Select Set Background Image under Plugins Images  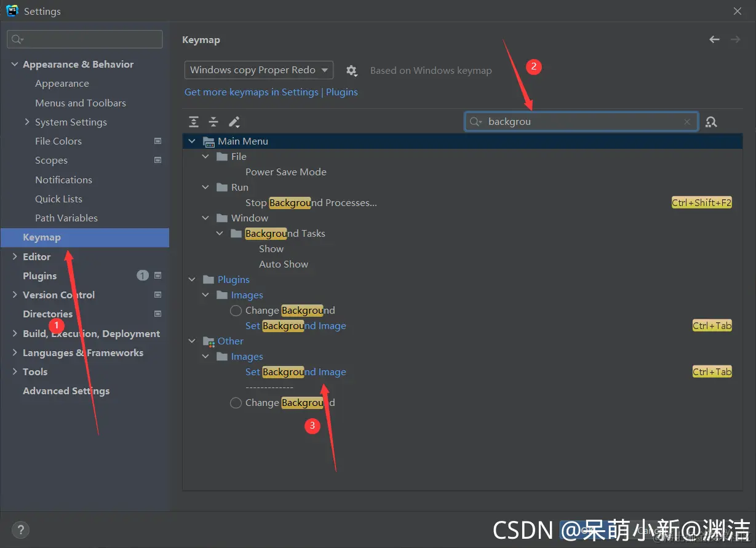[x=296, y=326]
